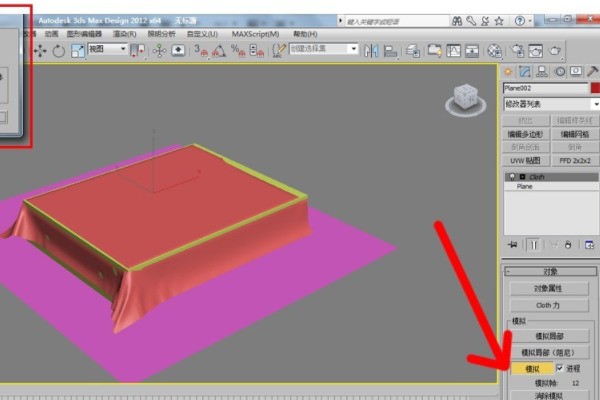Open the Utilities hammer icon
The image size is (600, 400).
click(x=594, y=72)
